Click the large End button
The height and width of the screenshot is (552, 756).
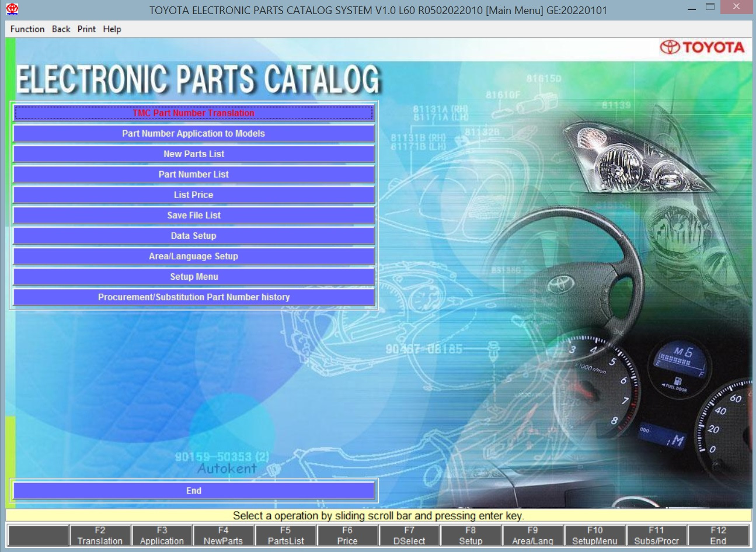(x=193, y=491)
